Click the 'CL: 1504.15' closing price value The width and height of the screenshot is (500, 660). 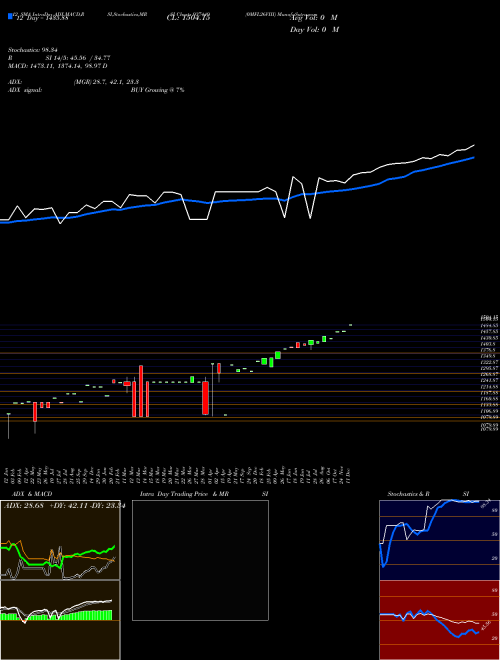(188, 18)
